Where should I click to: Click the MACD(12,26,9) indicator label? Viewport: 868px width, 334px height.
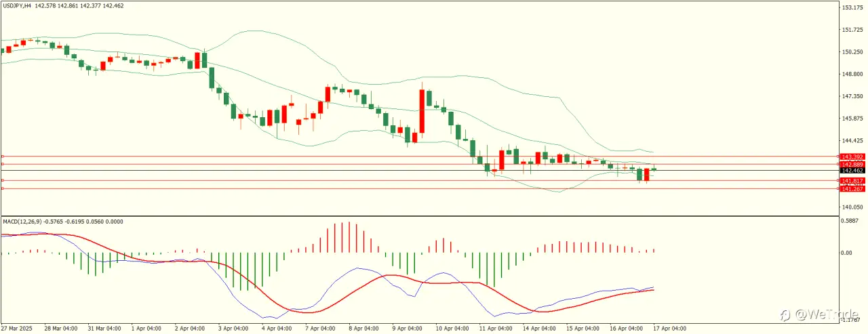[22, 222]
